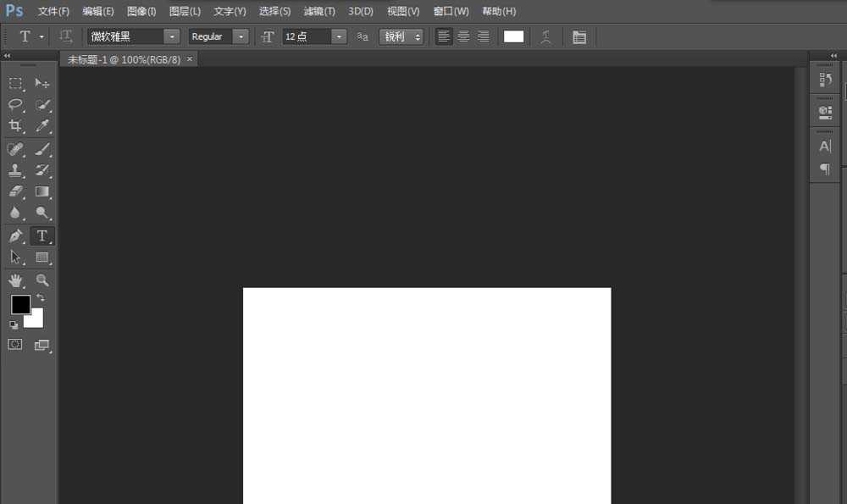The image size is (847, 504).
Task: Enable left align text
Action: click(x=444, y=36)
